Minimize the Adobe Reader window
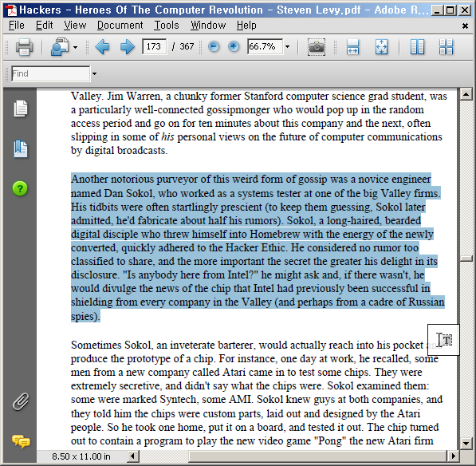Viewport: 476px width, 466px height. pyautogui.click(x=437, y=10)
